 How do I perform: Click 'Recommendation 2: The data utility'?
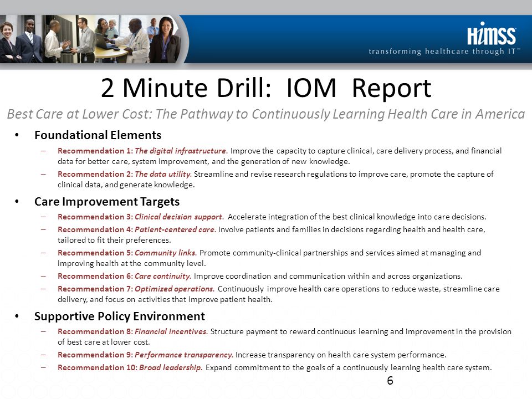click(125, 174)
